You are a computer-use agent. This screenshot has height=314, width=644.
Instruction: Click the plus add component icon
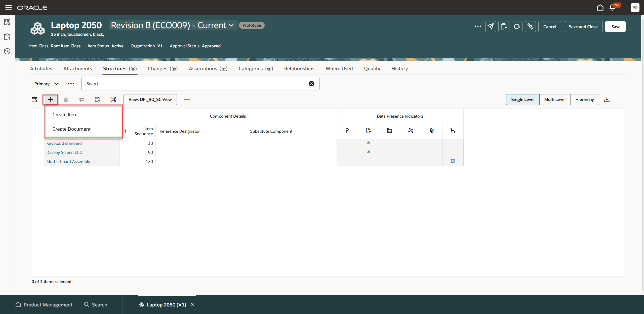50,99
